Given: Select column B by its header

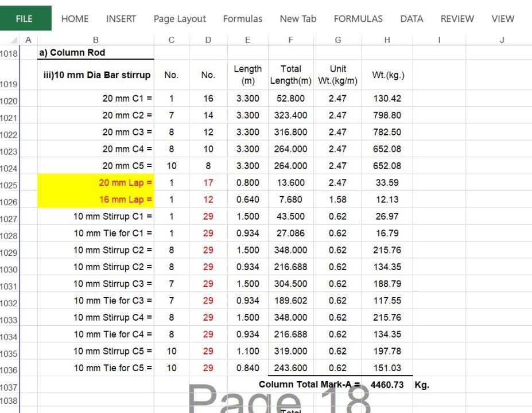Looking at the screenshot, I should coord(95,40).
